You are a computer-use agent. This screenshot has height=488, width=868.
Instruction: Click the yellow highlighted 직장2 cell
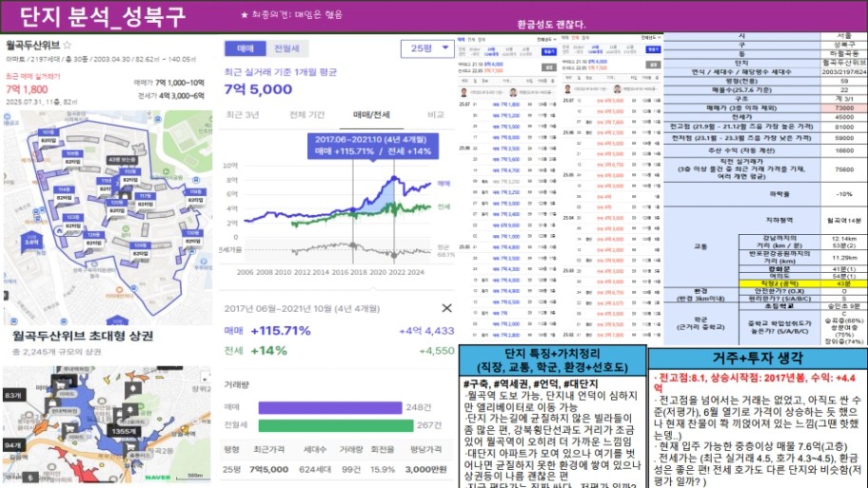pyautogui.click(x=779, y=283)
